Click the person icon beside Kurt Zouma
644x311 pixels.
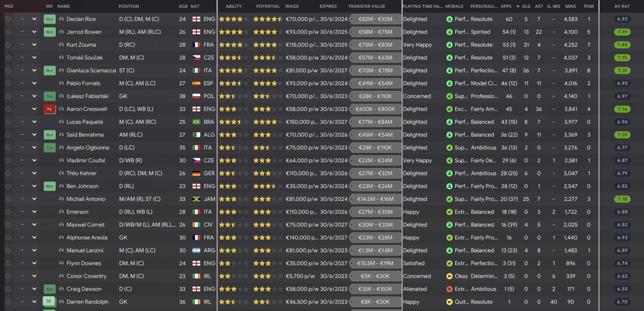tap(61, 45)
